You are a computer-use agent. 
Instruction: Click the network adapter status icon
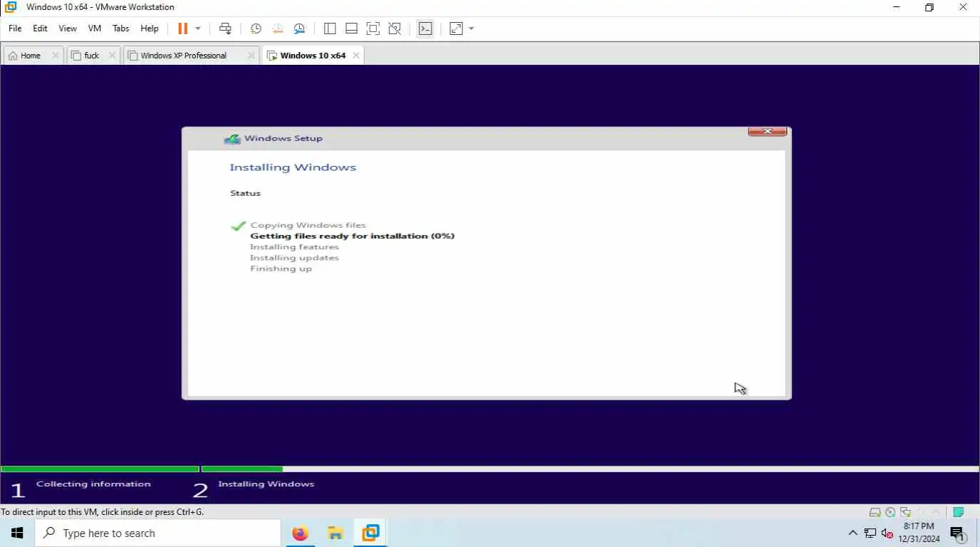tap(905, 512)
